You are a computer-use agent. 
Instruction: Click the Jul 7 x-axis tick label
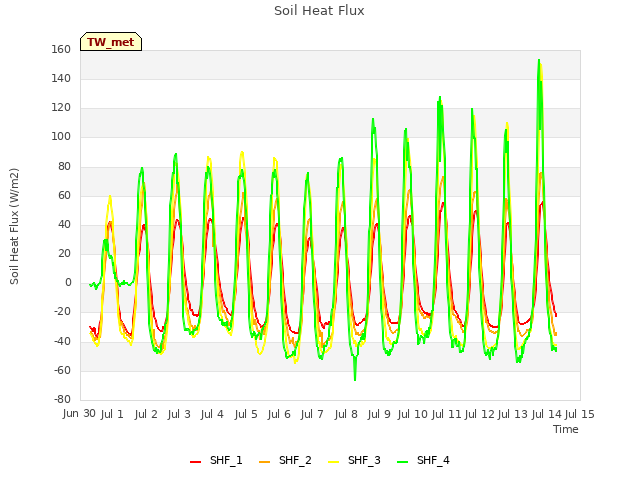pyautogui.click(x=312, y=414)
